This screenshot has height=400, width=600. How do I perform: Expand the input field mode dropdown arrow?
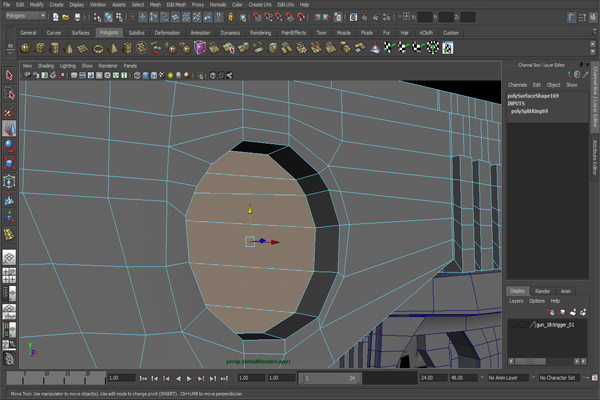pos(400,16)
